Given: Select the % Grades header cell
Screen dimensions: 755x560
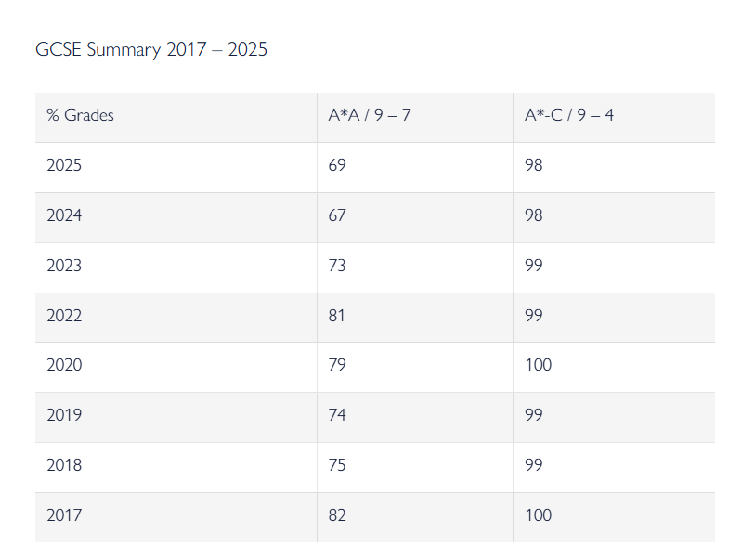Looking at the screenshot, I should tap(81, 116).
